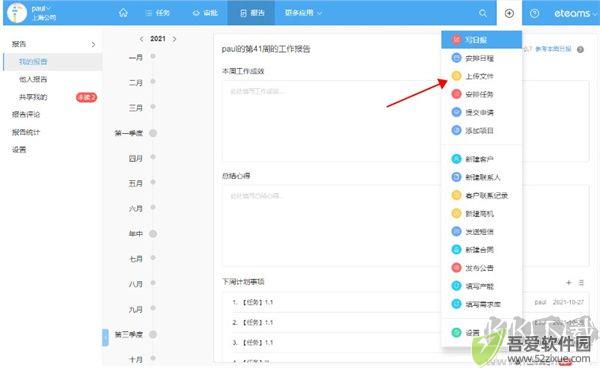Select 新建商机 from the quick-create menu
600x368 pixels.
coord(481,213)
